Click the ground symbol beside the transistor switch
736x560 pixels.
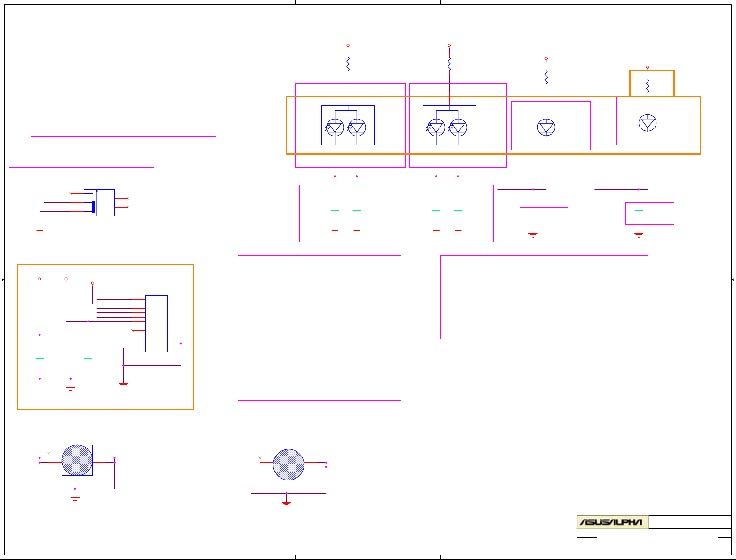40,231
